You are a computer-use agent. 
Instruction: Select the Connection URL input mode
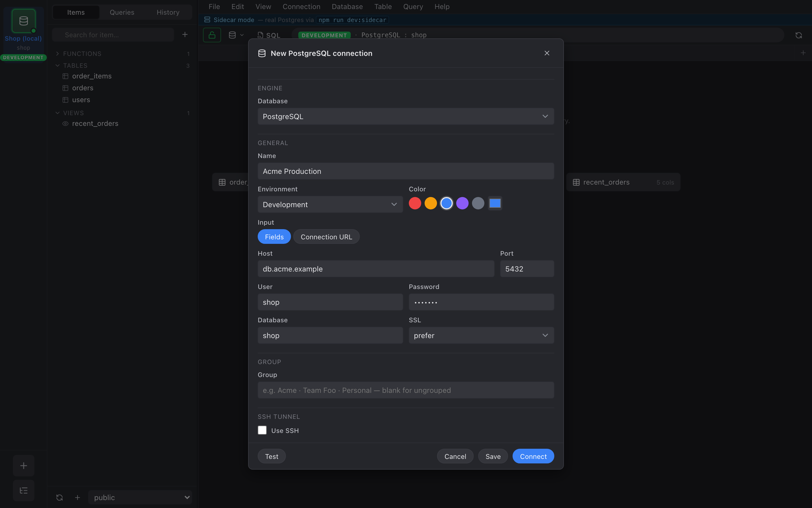(326, 237)
